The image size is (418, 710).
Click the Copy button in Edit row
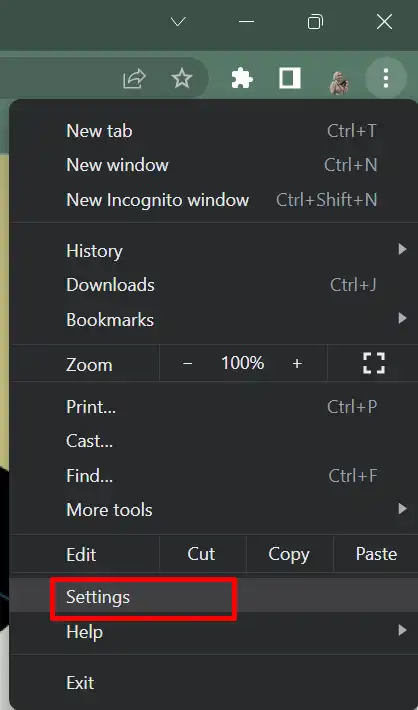pos(289,554)
